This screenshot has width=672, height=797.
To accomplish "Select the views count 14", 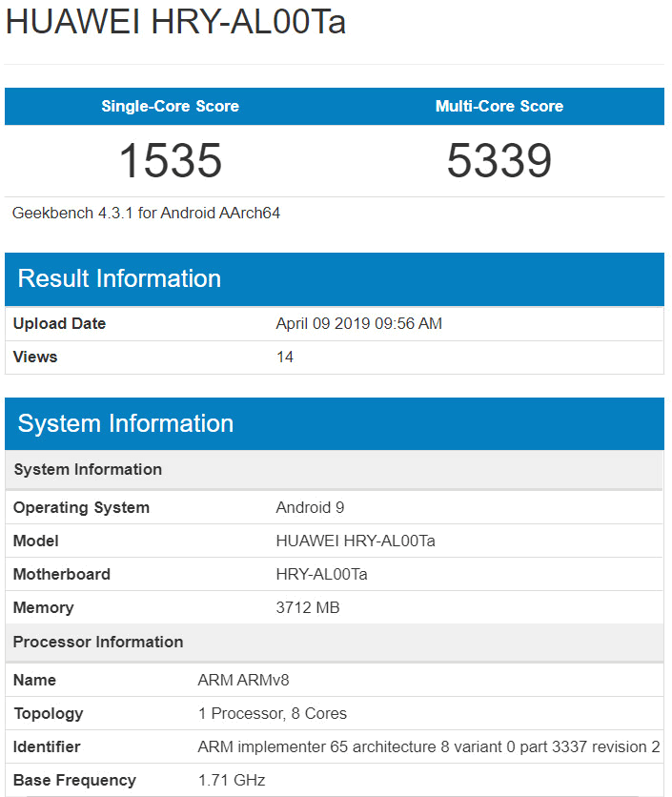I will point(285,357).
